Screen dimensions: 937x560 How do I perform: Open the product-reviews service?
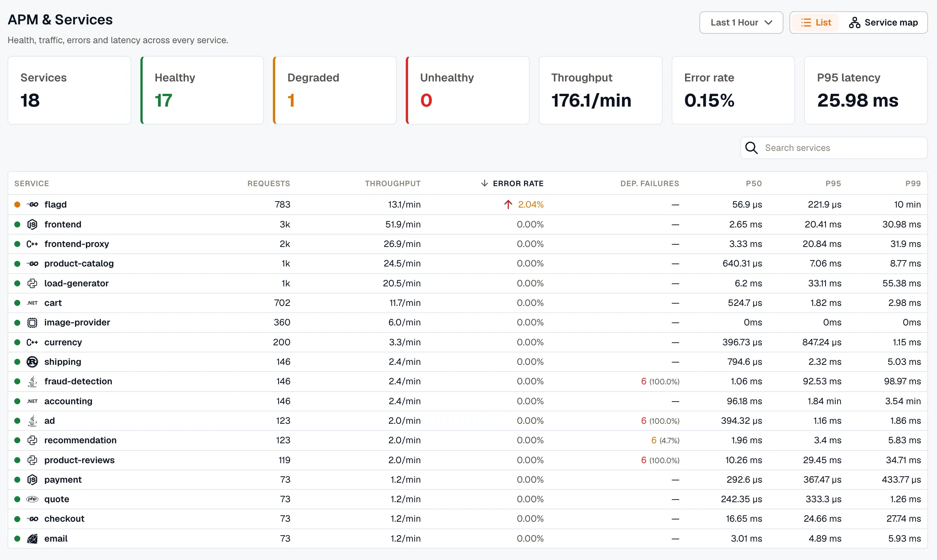tap(79, 460)
